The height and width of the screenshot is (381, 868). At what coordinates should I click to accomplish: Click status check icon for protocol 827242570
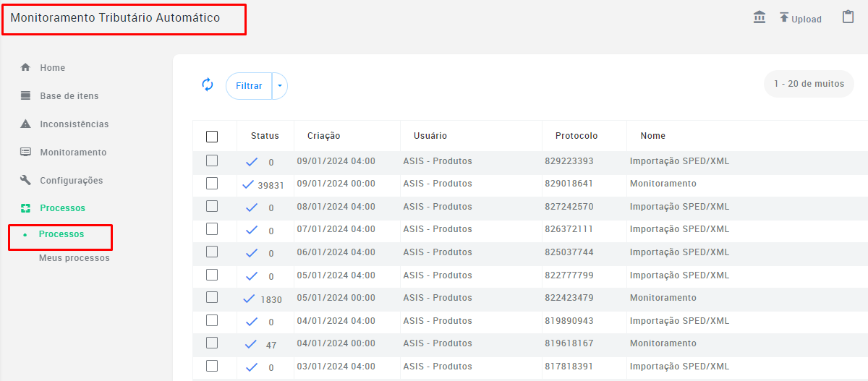point(252,207)
